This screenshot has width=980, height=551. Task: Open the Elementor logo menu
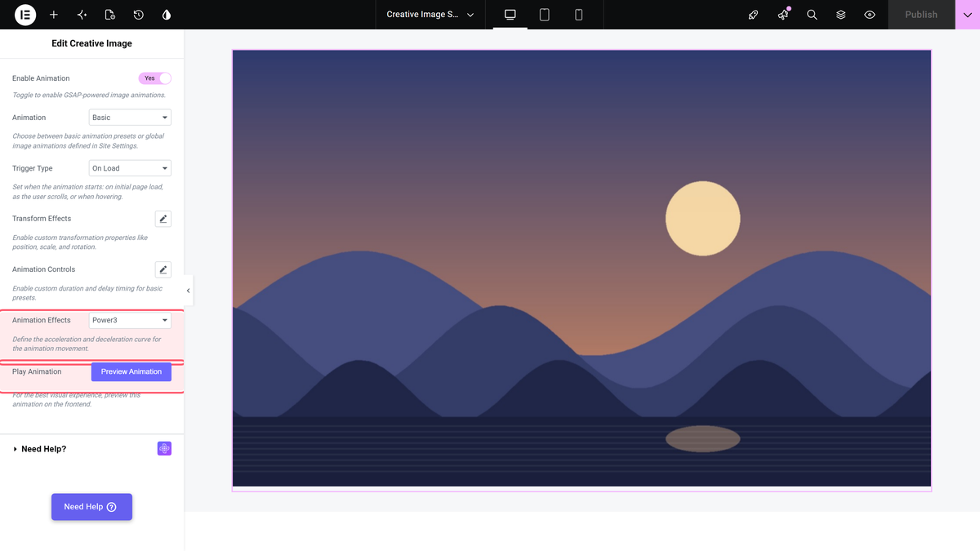click(x=25, y=15)
